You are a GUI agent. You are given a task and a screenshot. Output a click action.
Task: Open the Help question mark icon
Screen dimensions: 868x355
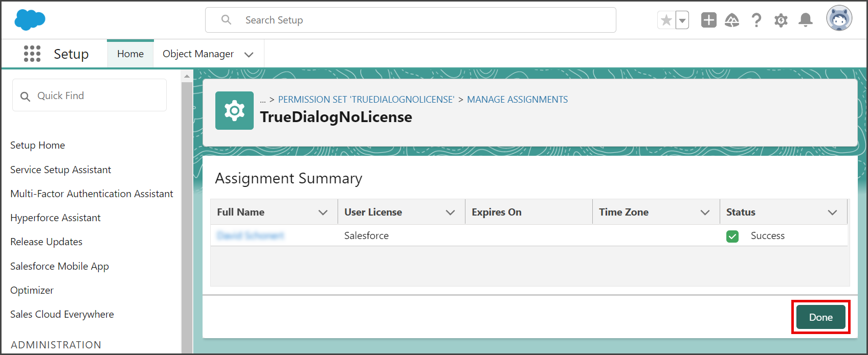point(756,20)
